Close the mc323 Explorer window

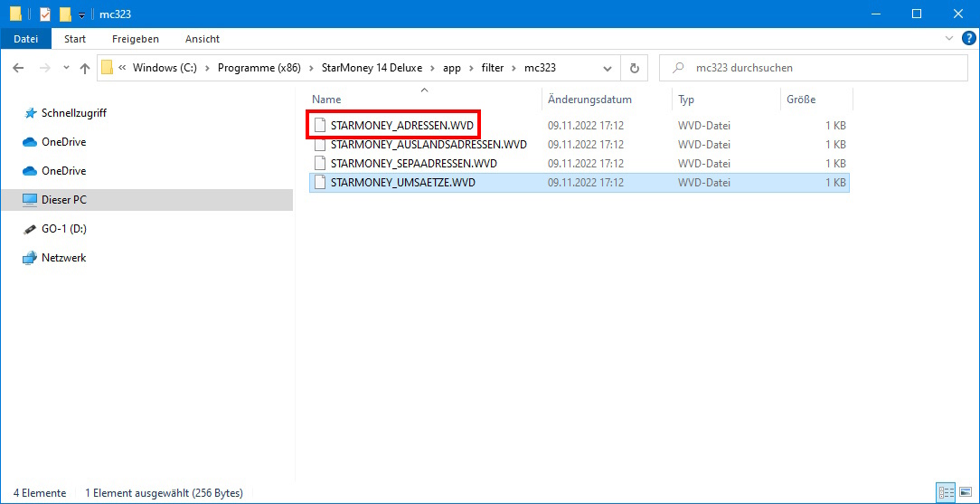(x=956, y=14)
